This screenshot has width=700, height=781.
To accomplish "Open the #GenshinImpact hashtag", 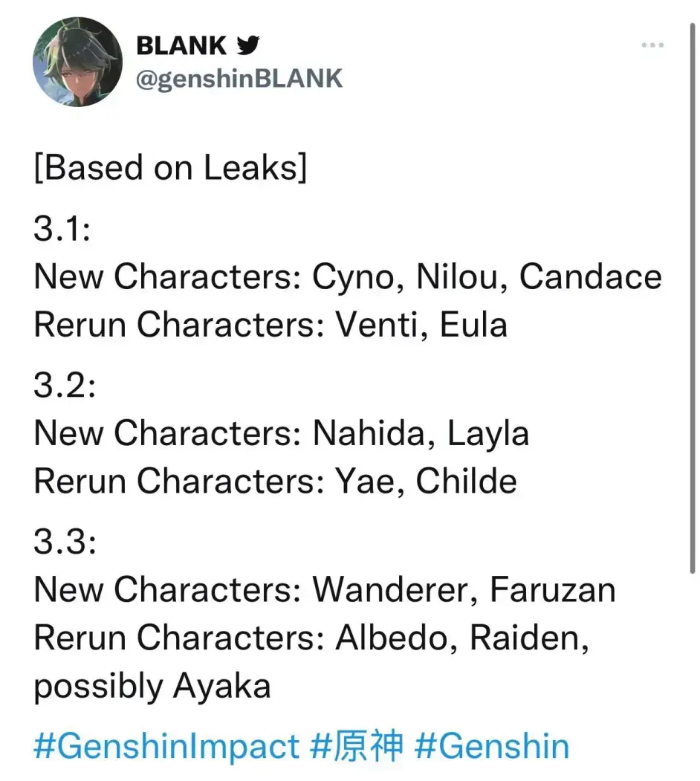I will [166, 747].
